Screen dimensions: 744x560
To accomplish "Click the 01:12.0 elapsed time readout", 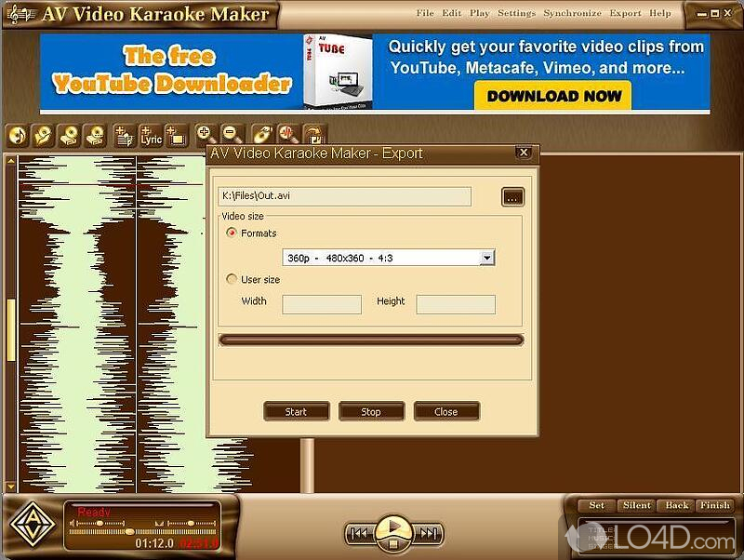I will tap(154, 543).
